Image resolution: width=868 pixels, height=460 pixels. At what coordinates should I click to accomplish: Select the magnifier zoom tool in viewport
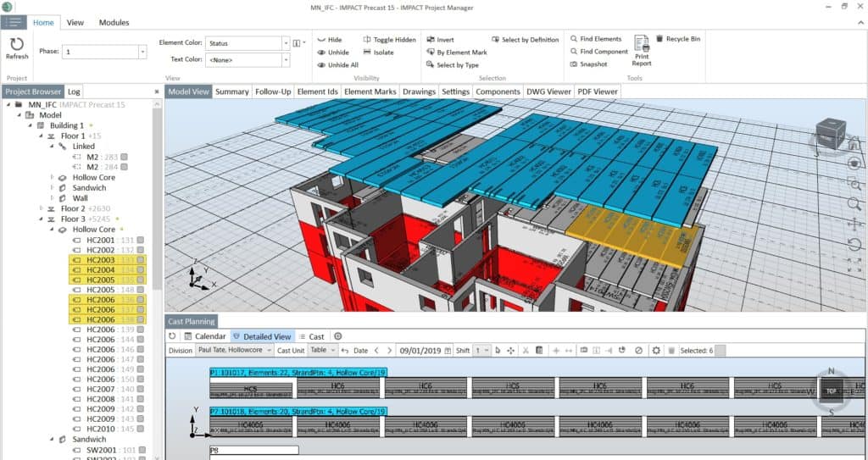point(854,203)
